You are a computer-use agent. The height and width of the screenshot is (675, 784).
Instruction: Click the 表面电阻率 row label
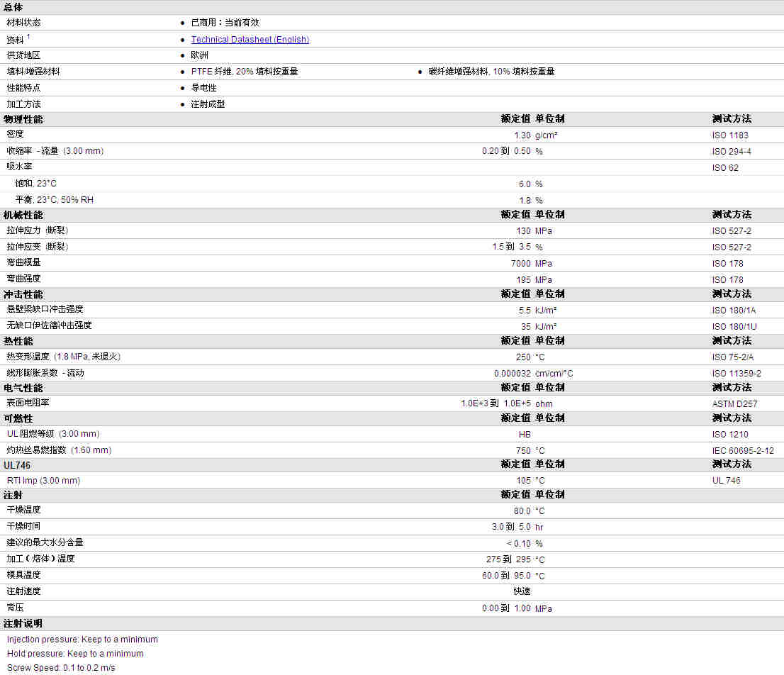tap(28, 403)
